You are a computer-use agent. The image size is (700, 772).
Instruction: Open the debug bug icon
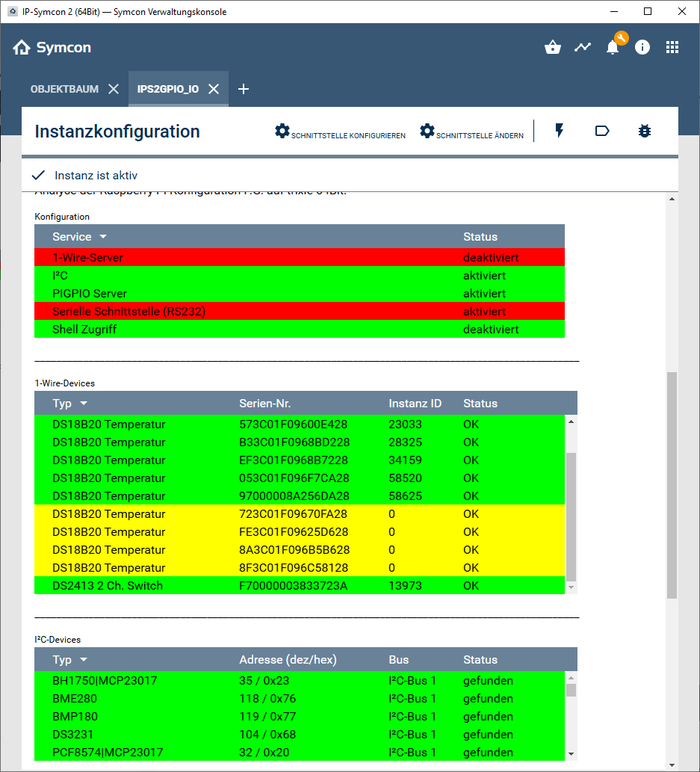tap(645, 132)
